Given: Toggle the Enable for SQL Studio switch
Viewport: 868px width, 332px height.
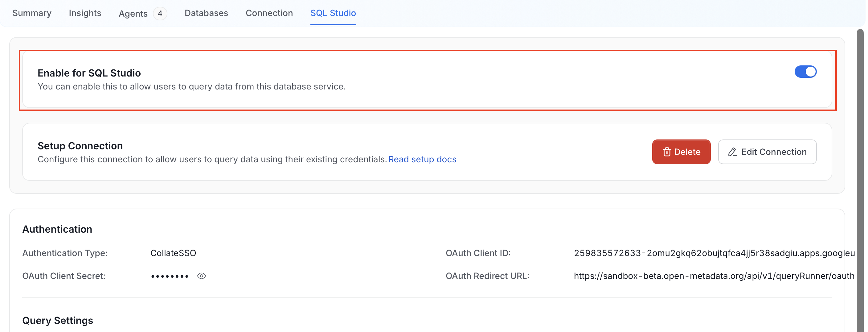Looking at the screenshot, I should click(x=805, y=72).
